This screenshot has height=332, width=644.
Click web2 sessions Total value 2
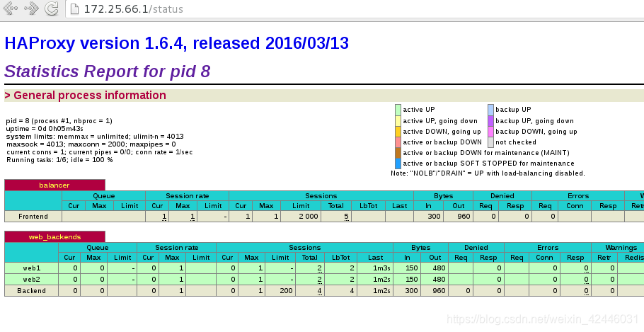click(x=319, y=280)
